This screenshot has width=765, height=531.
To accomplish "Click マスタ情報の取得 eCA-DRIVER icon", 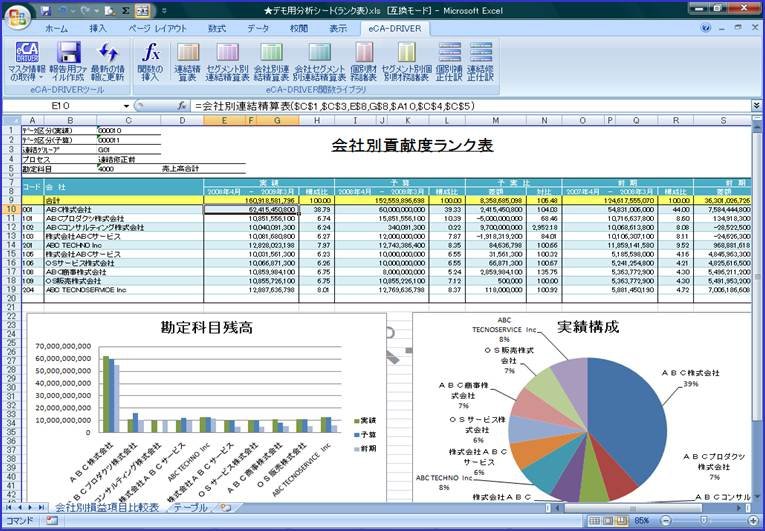I will click(27, 53).
